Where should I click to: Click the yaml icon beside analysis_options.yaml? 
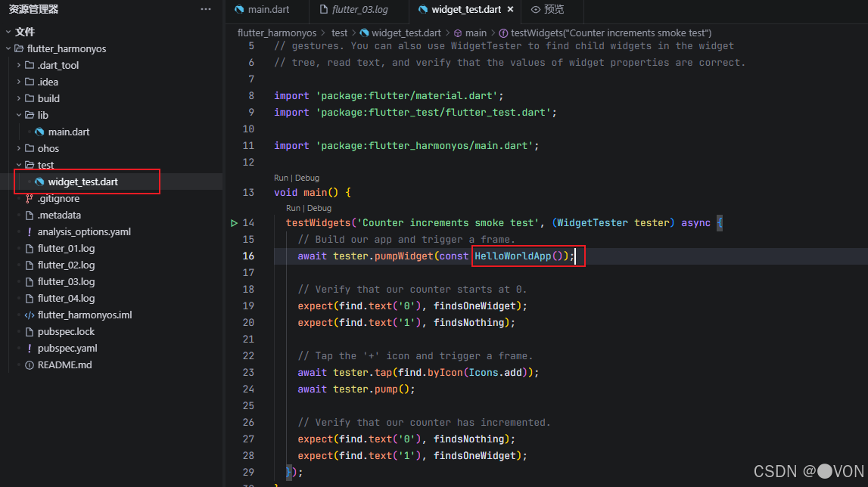pos(30,232)
